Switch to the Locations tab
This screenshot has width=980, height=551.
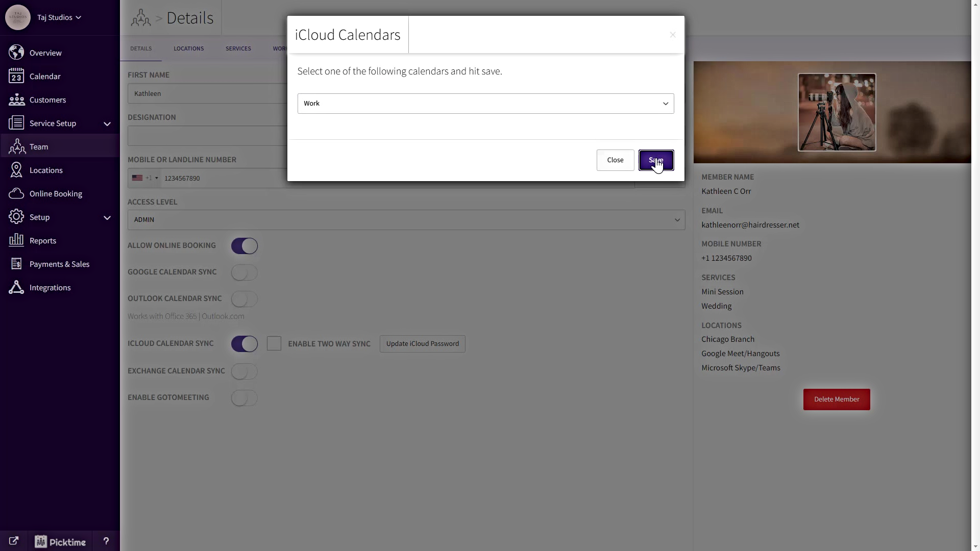click(x=188, y=48)
